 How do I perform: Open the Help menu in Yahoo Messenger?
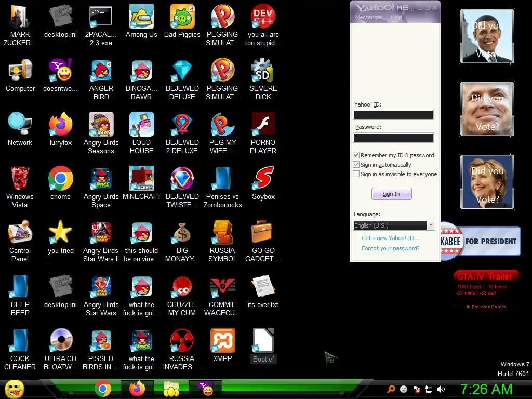[x=396, y=17]
